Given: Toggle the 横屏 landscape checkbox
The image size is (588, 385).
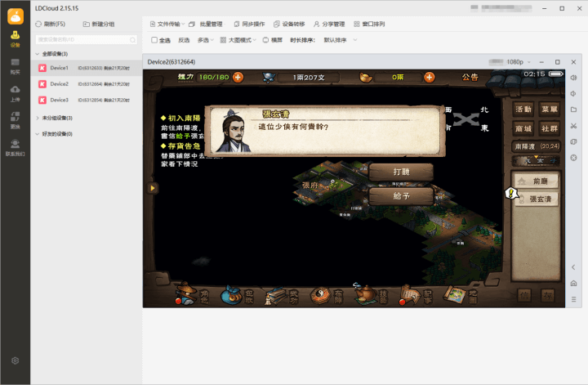Looking at the screenshot, I should coord(265,40).
